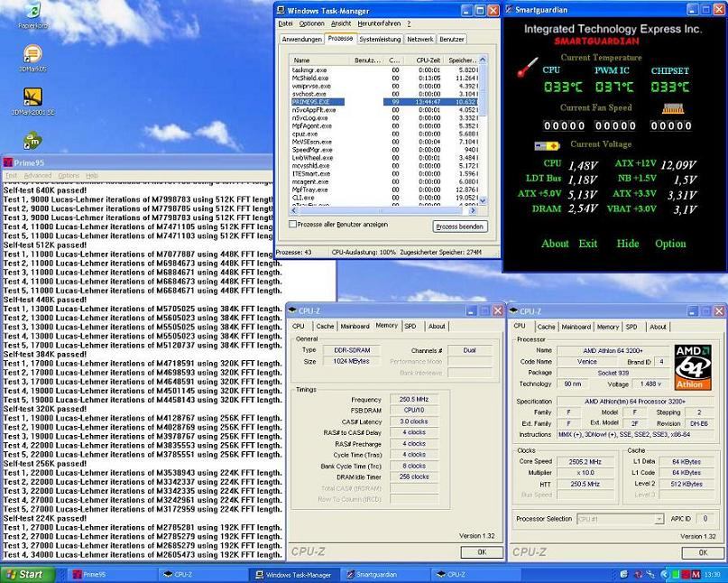
Task: Switch to Windows Task-Manager taskbar button
Action: (295, 575)
